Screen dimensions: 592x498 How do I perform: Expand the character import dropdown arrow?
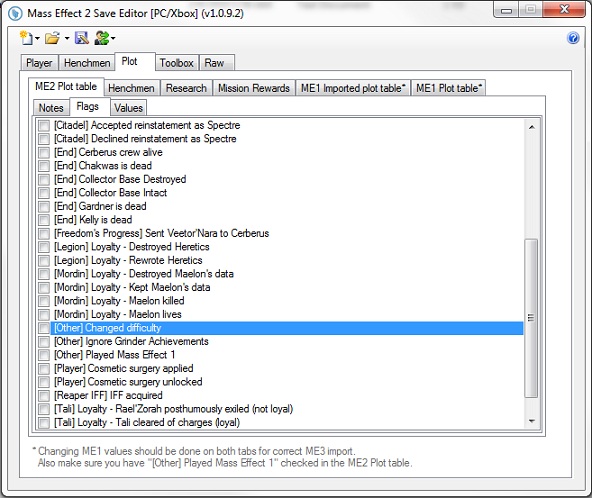tap(113, 38)
